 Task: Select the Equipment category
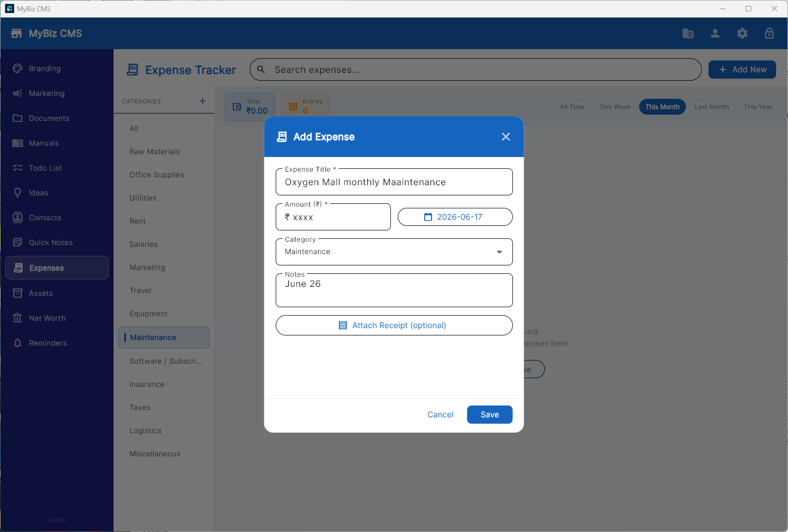pyautogui.click(x=164, y=313)
